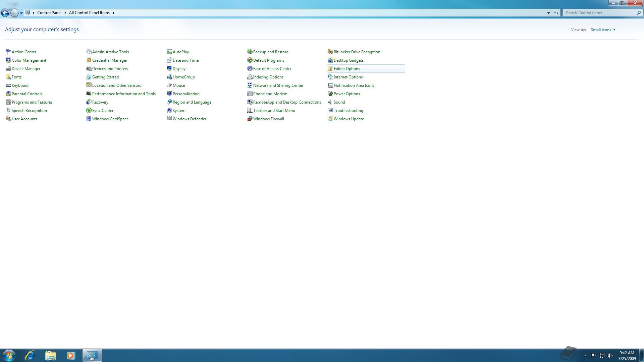Click the HomeGroup icon
644x362 pixels.
tap(169, 77)
